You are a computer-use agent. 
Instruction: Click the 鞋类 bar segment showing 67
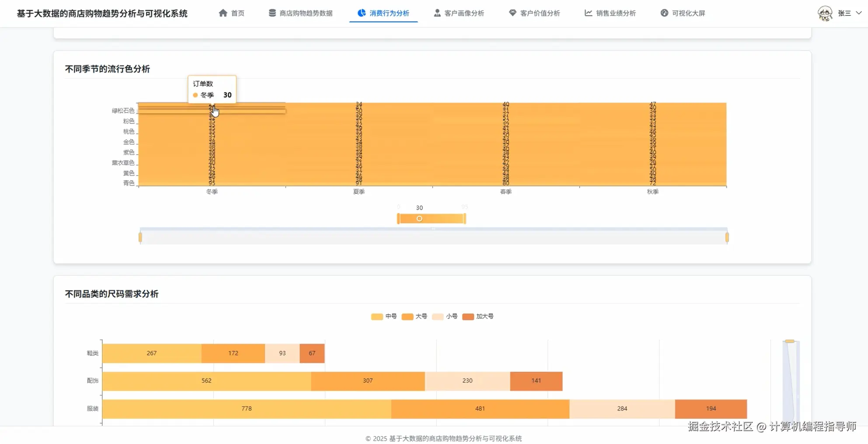(312, 353)
